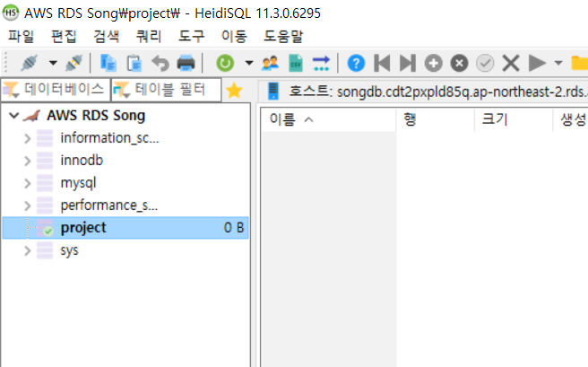Expand the information_sc... database
This screenshot has height=367, width=588.
click(x=28, y=138)
